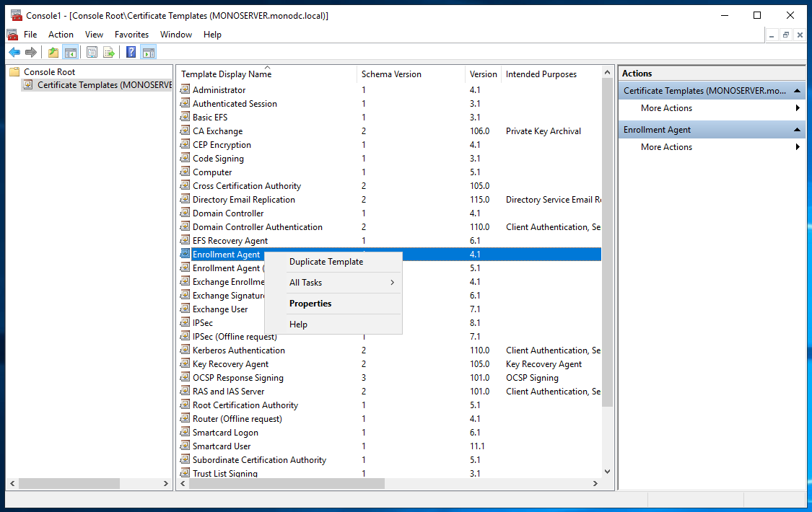Collapse the Certificate Templates actions section
The height and width of the screenshot is (512, 812).
798,91
